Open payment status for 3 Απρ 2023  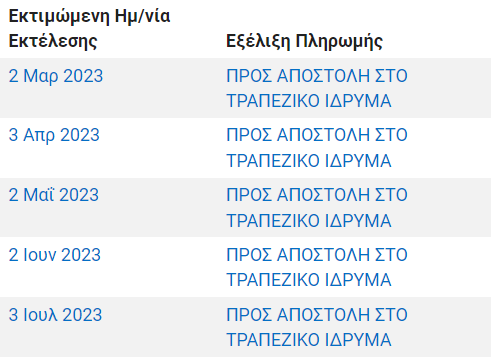317,148
